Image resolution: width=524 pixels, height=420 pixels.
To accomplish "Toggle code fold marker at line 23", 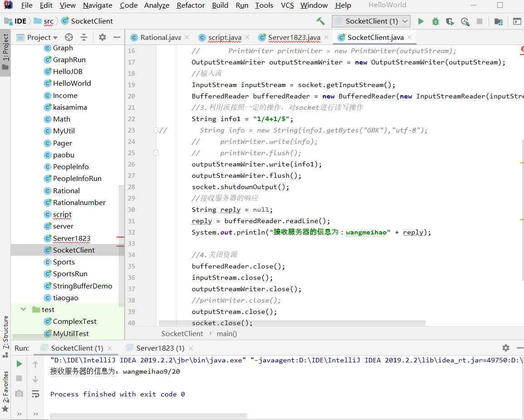I will (x=156, y=130).
